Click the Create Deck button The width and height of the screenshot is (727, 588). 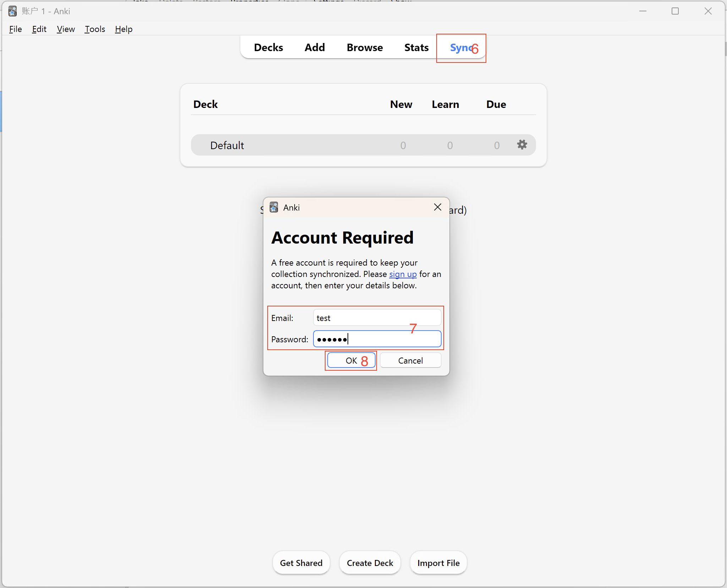pos(370,563)
